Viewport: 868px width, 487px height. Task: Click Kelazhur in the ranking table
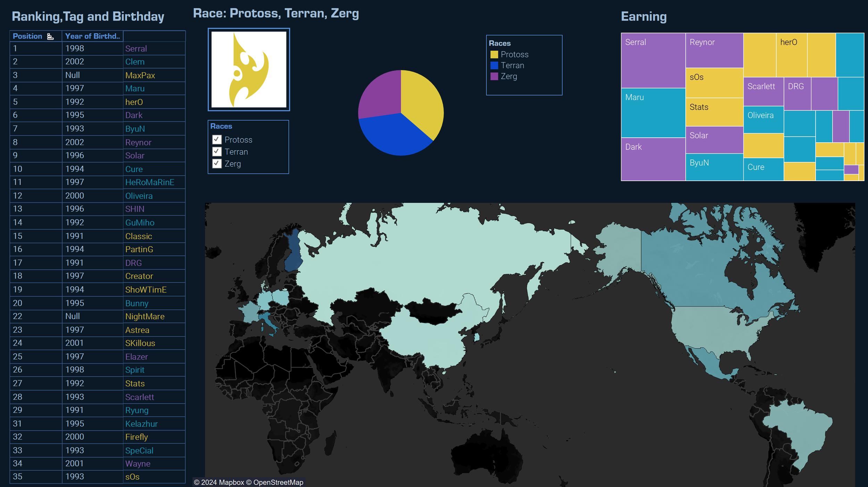(x=141, y=424)
